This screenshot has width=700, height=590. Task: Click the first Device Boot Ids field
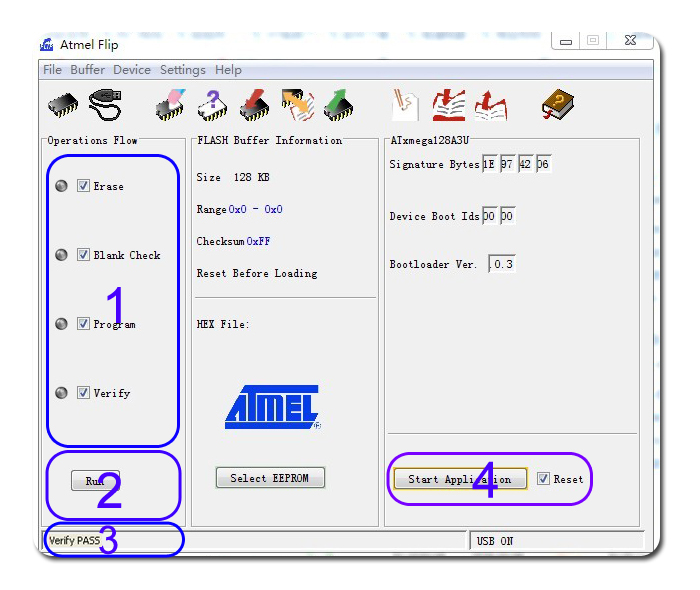coord(489,216)
